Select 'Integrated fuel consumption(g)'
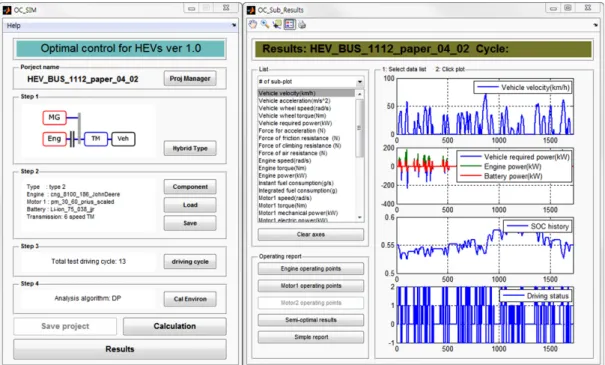Image resolution: width=605 pixels, height=365 pixels. tap(306, 191)
